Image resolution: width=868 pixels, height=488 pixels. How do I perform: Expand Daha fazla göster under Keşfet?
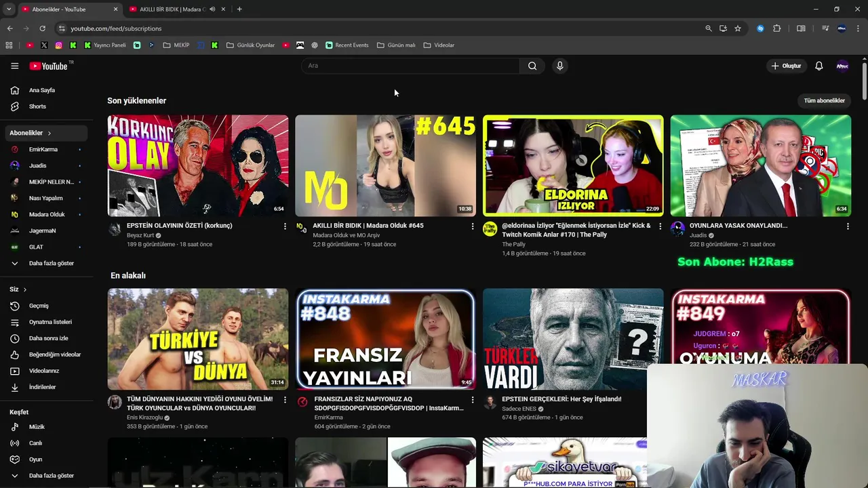click(x=46, y=476)
